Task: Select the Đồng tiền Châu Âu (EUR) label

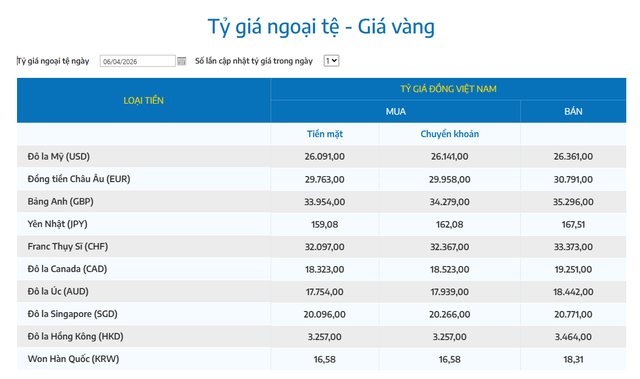Action: pyautogui.click(x=79, y=179)
